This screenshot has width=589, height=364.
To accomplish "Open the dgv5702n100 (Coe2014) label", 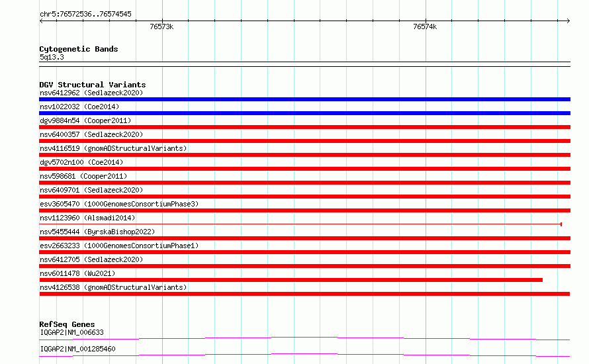I will coord(81,162).
